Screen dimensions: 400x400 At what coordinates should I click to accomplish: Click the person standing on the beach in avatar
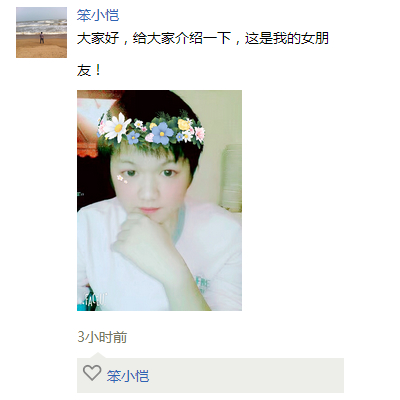tap(42, 37)
